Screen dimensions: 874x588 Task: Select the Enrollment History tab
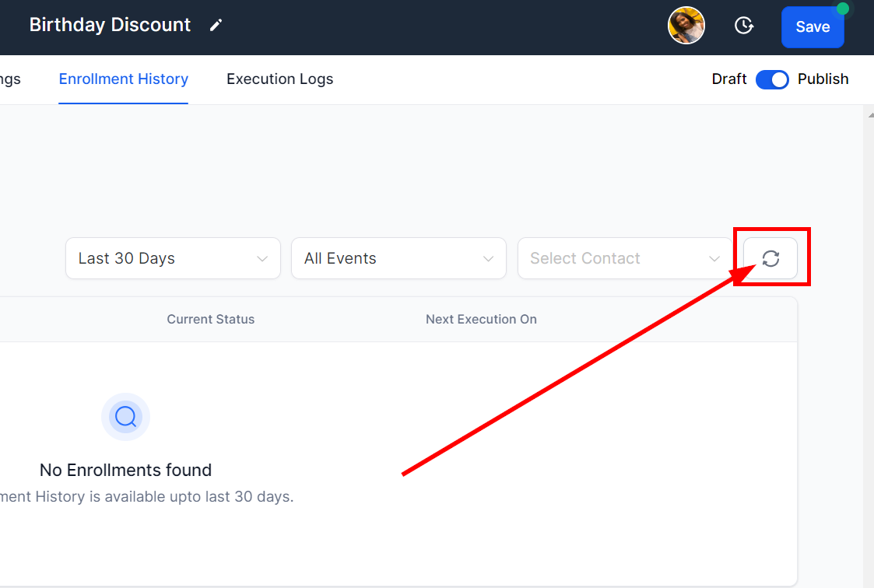pos(124,79)
